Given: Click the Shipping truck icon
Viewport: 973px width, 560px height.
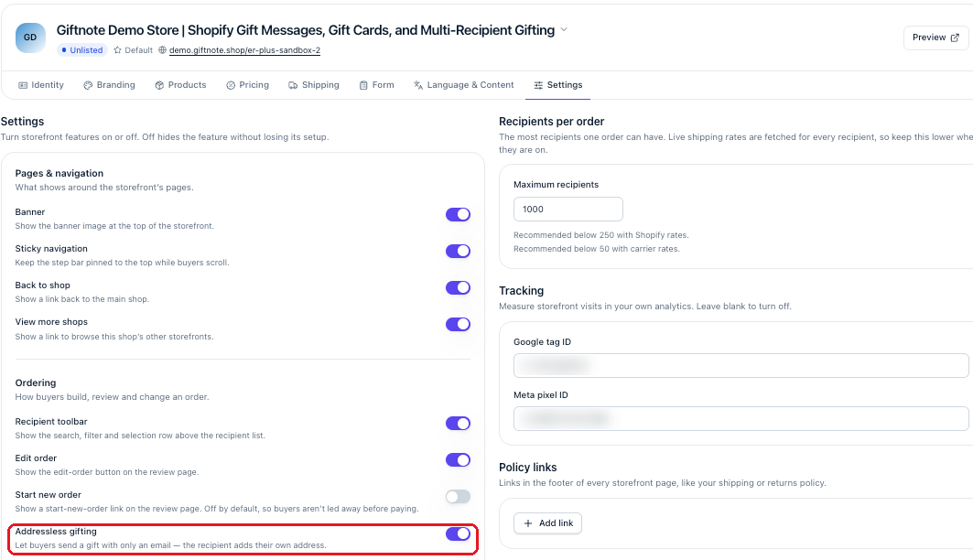Looking at the screenshot, I should point(293,86).
